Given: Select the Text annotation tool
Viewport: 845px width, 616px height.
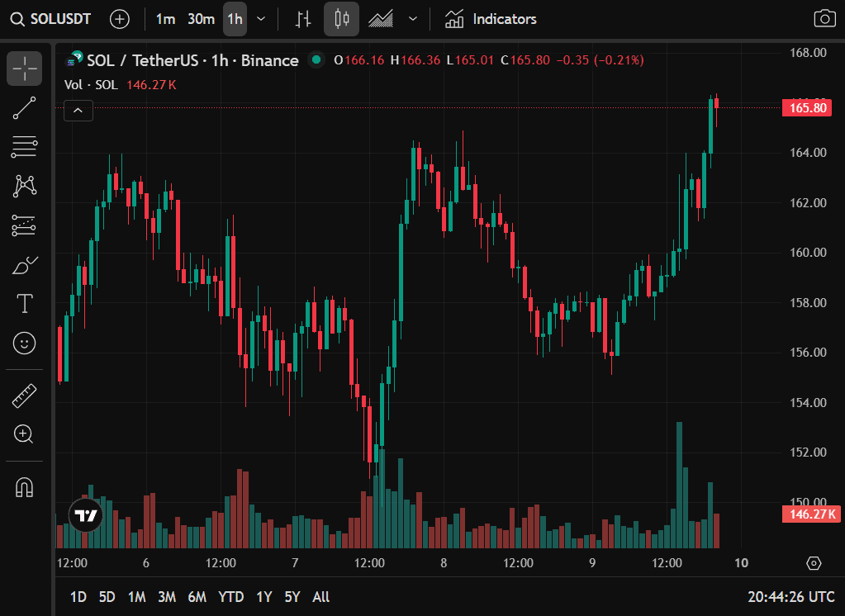Looking at the screenshot, I should click(25, 304).
